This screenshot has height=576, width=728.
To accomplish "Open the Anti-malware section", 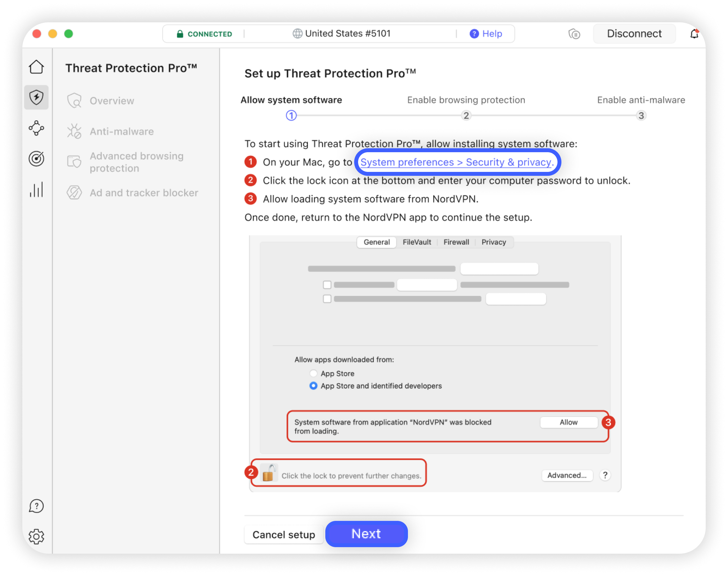I will 121,131.
